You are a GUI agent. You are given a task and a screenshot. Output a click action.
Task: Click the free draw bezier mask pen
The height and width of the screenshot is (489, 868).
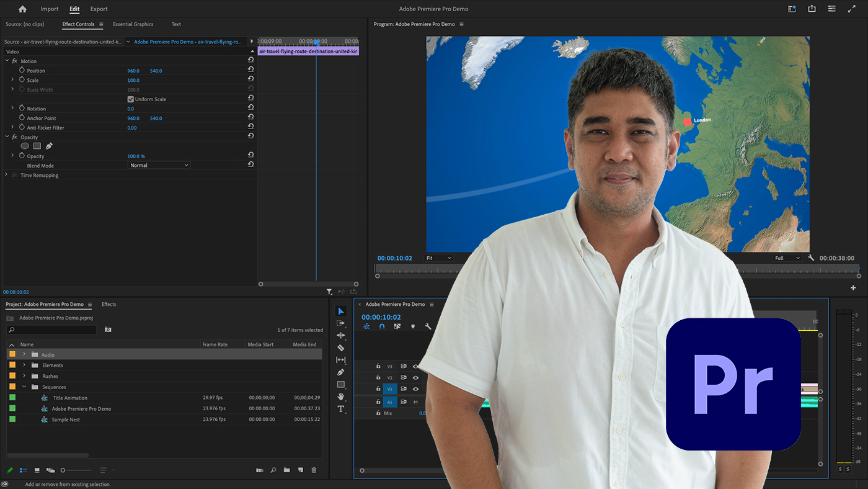[49, 146]
